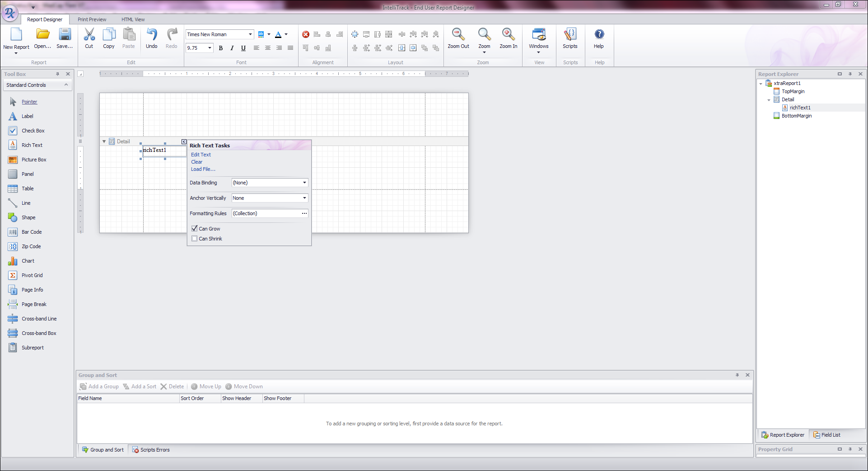Select the Report Designer tab
Screen dimensions: 868x471
click(x=45, y=19)
